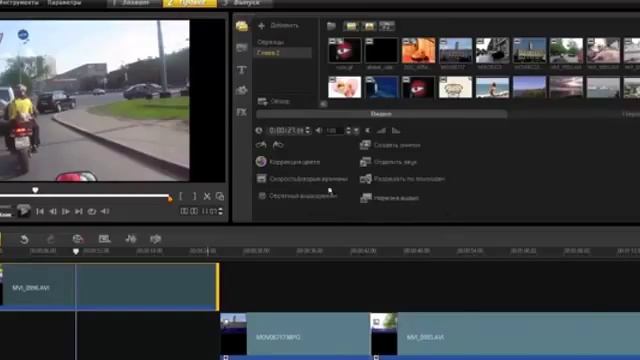The image size is (640, 360).
Task: Click the Split by scene option
Action: click(x=402, y=179)
